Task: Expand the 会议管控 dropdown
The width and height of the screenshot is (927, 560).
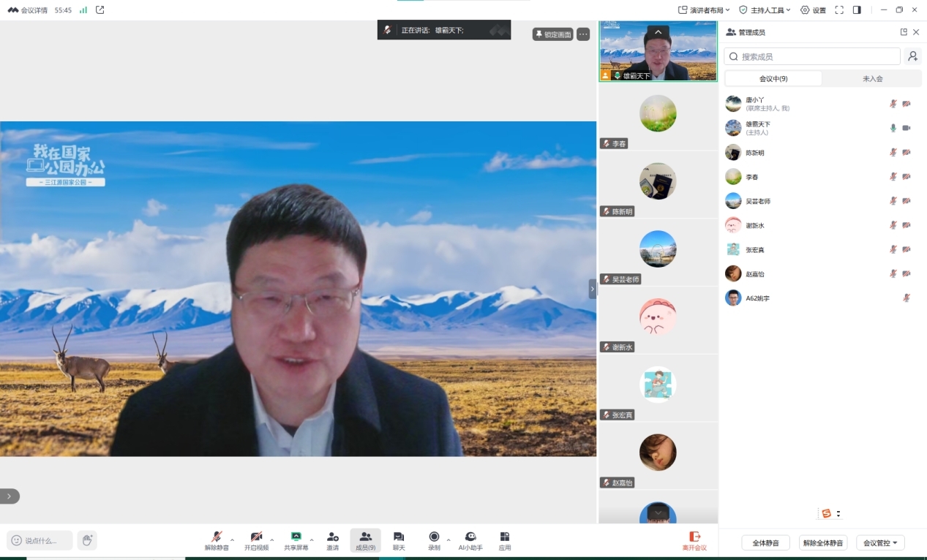Action: (880, 542)
